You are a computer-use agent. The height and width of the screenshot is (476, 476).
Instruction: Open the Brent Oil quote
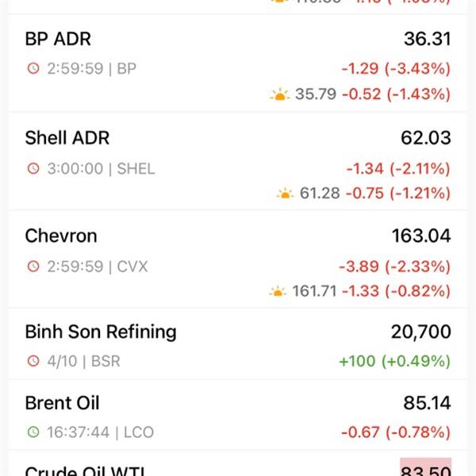click(x=238, y=415)
